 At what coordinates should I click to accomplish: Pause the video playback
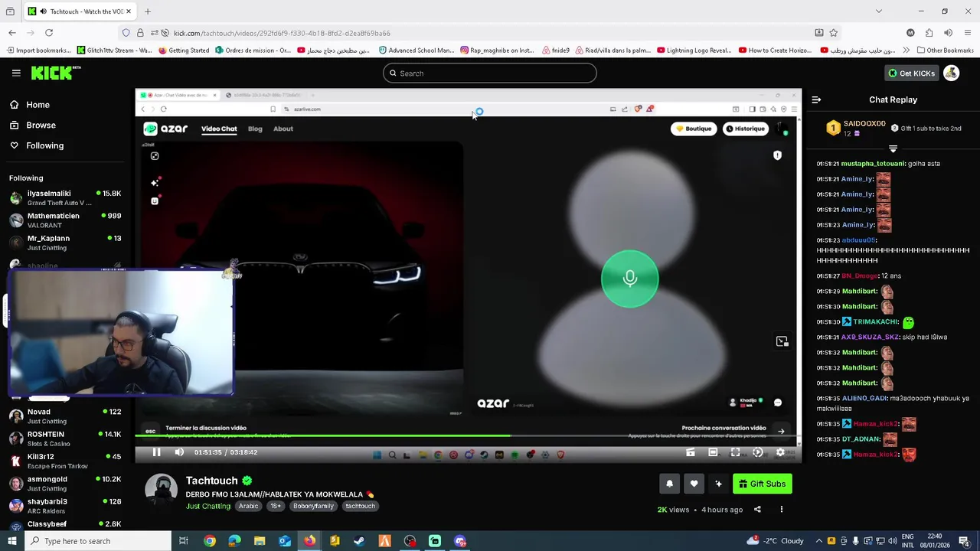tap(156, 452)
